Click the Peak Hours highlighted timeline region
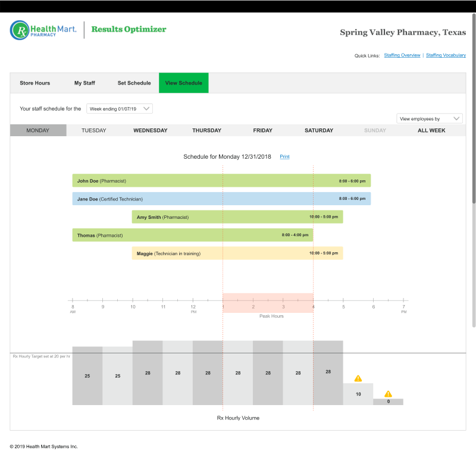476x461 pixels. tap(268, 303)
